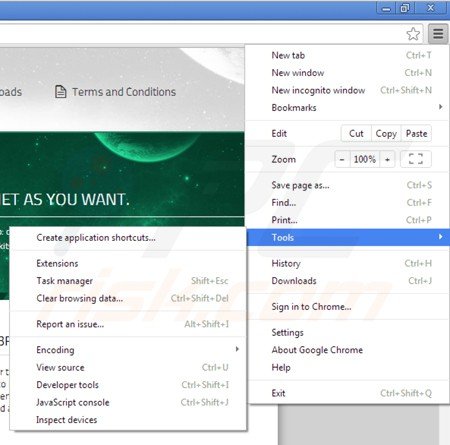Click the bookmark star icon
Image resolution: width=450 pixels, height=445 pixels.
(x=413, y=34)
